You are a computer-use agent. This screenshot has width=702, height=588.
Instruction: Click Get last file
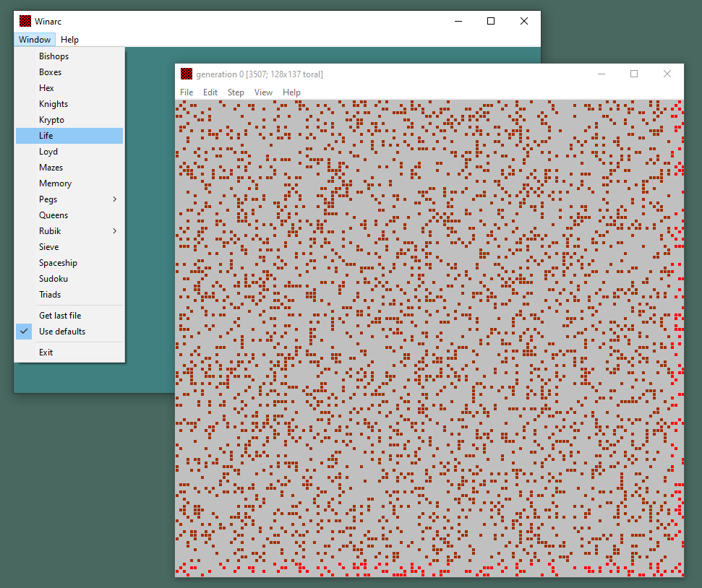[69, 316]
